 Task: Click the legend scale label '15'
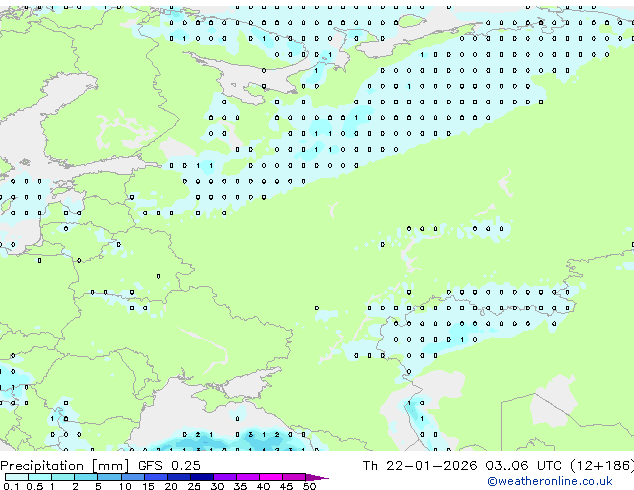[148, 486]
